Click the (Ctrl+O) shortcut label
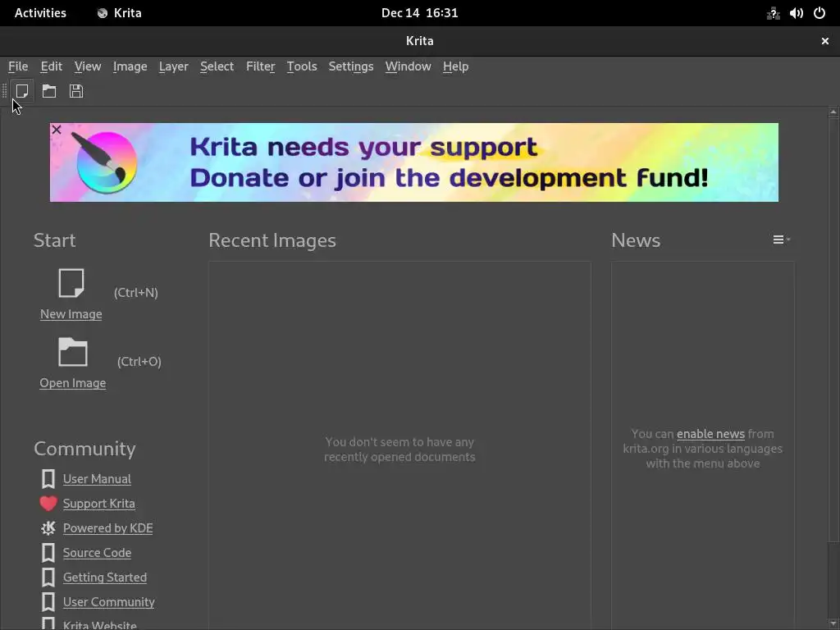 [x=139, y=362]
